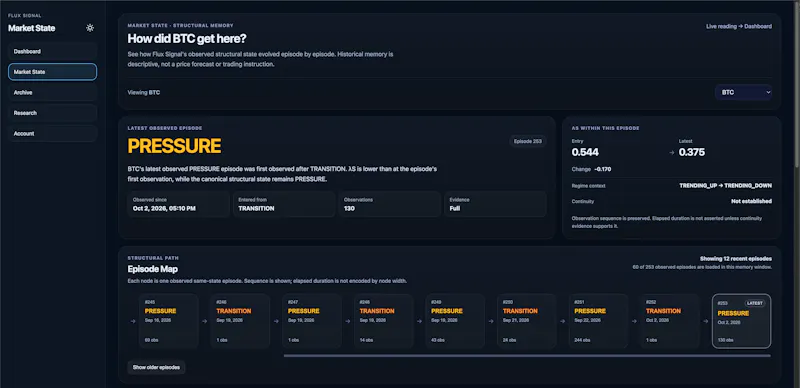
Task: Click the arrow before episode #245
Action: tap(133, 321)
